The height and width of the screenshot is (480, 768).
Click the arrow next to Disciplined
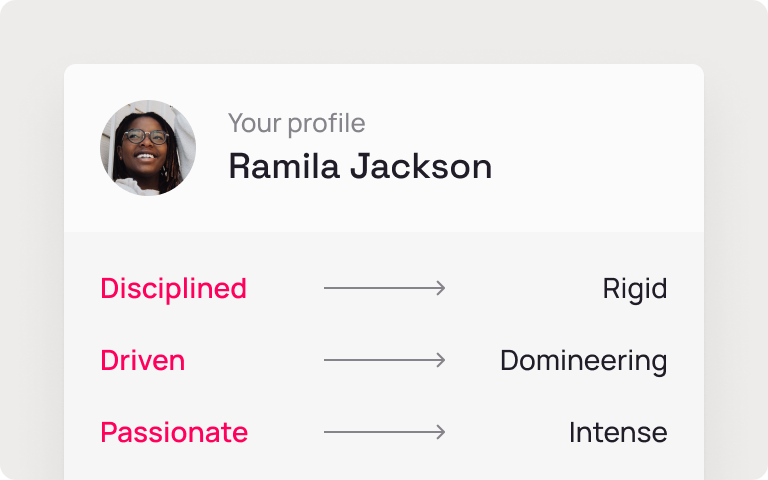[384, 288]
